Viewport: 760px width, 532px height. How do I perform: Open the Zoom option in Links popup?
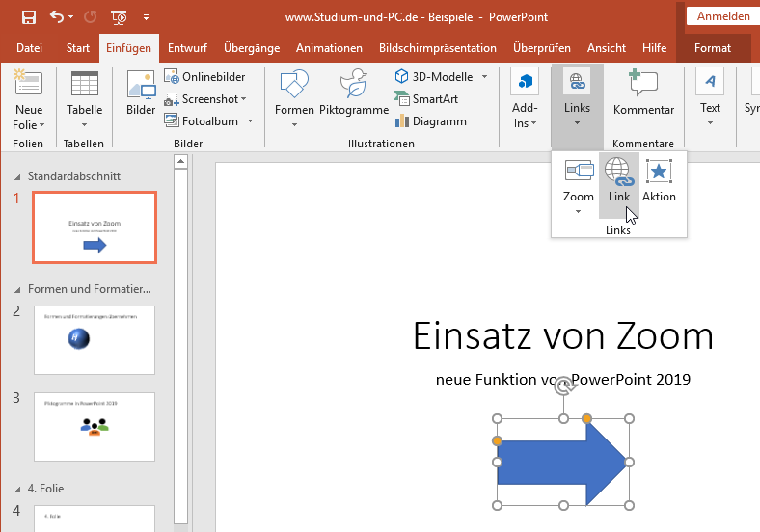pyautogui.click(x=579, y=187)
